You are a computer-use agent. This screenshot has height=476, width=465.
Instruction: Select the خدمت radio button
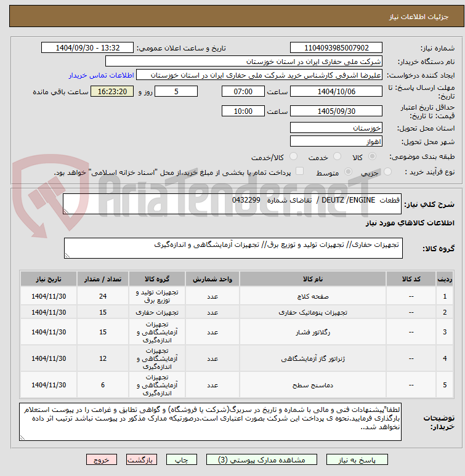(337, 156)
